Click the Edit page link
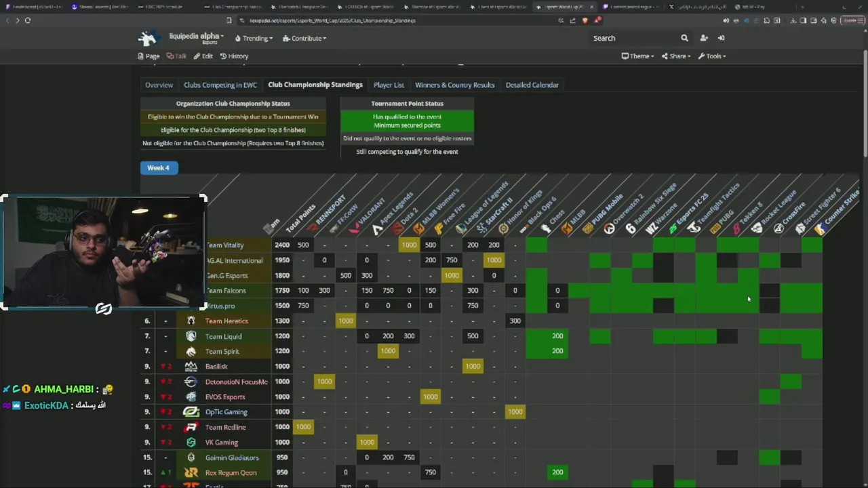Image resolution: width=868 pixels, height=488 pixels. pos(203,56)
